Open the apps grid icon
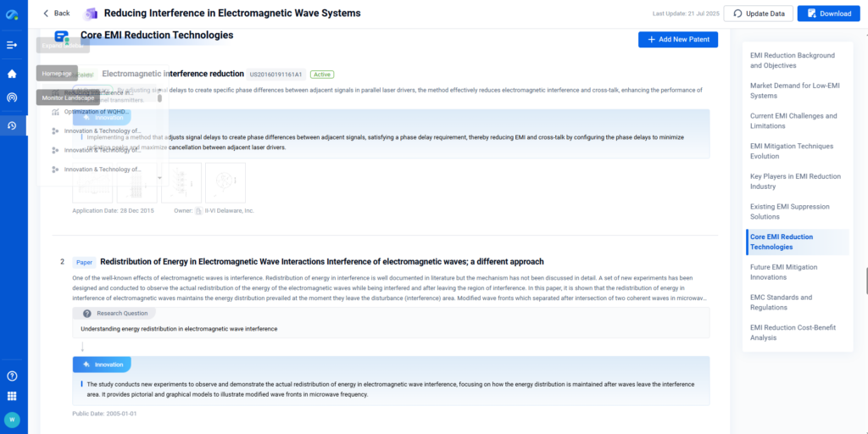Viewport: 868px width, 434px height. (x=12, y=396)
